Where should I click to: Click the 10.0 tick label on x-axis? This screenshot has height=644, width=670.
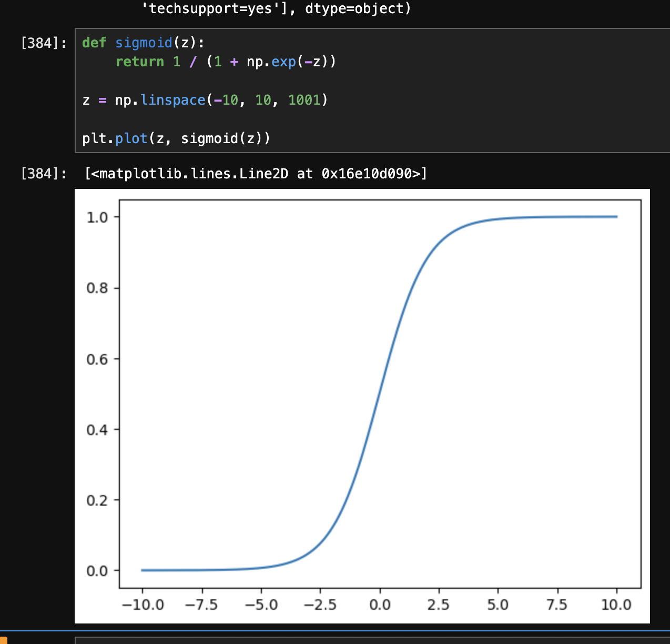pyautogui.click(x=616, y=605)
